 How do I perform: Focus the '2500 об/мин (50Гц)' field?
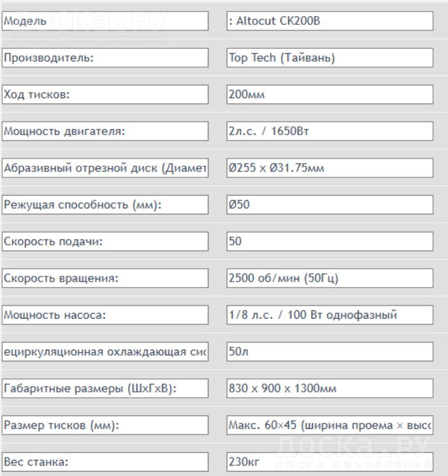pyautogui.click(x=329, y=278)
